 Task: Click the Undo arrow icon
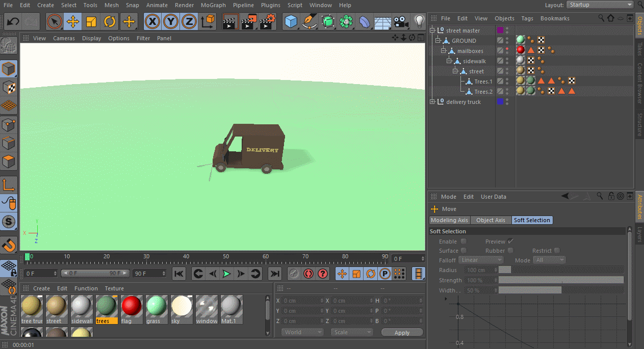point(13,21)
